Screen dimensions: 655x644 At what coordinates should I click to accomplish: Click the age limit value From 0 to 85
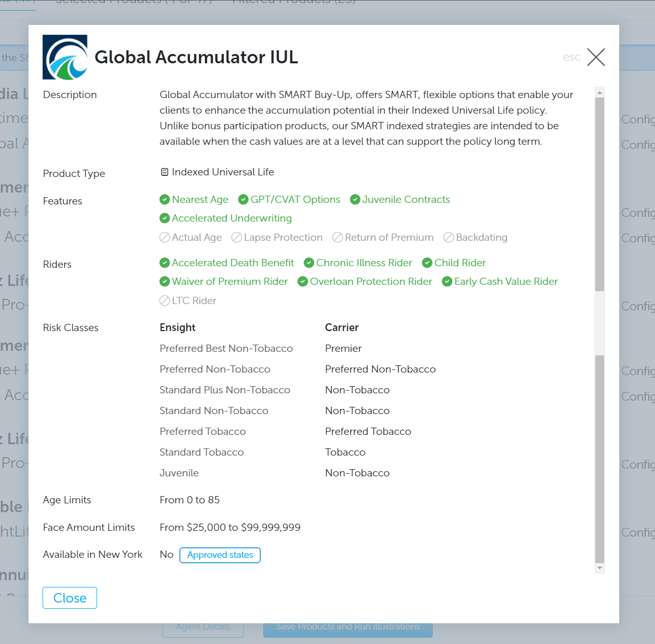[189, 500]
